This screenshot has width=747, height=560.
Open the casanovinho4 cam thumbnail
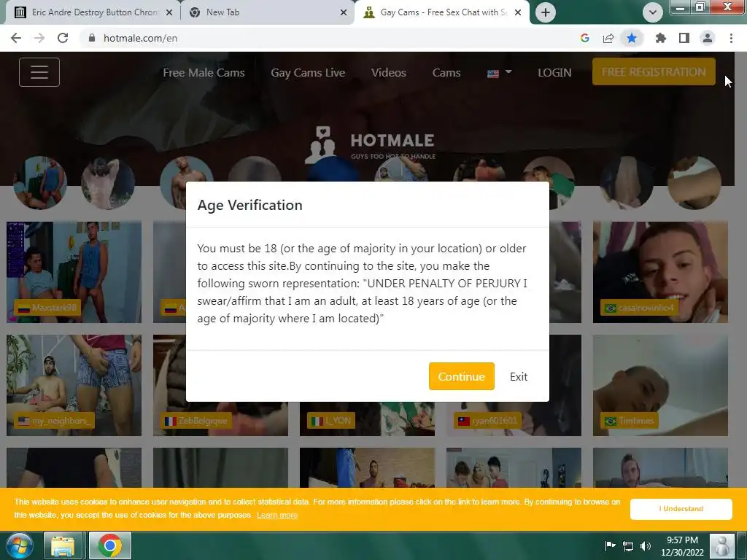[x=660, y=272]
